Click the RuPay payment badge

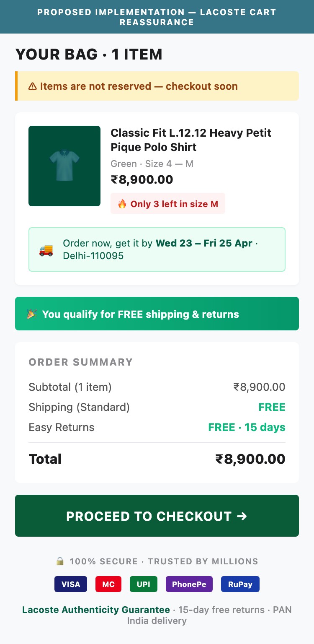(x=240, y=584)
